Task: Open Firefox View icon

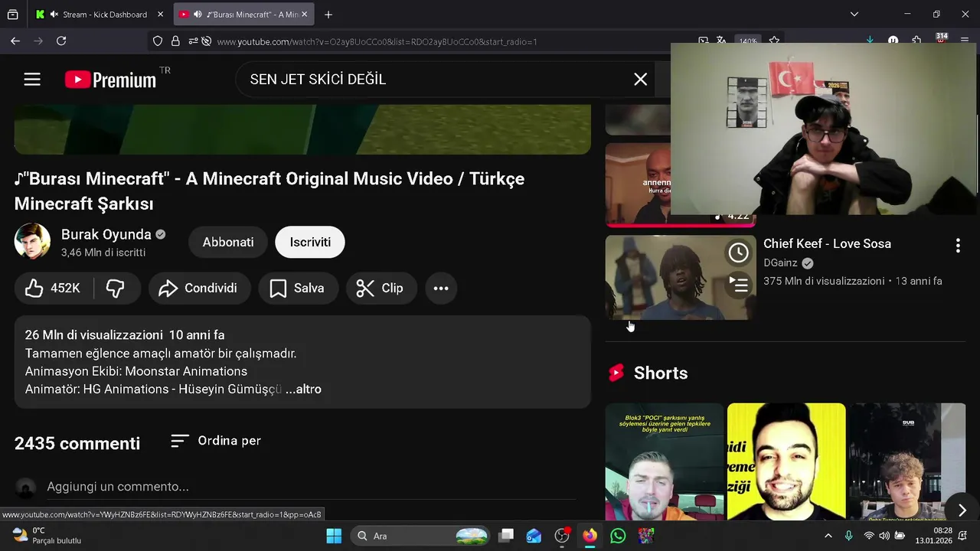Action: coord(13,15)
